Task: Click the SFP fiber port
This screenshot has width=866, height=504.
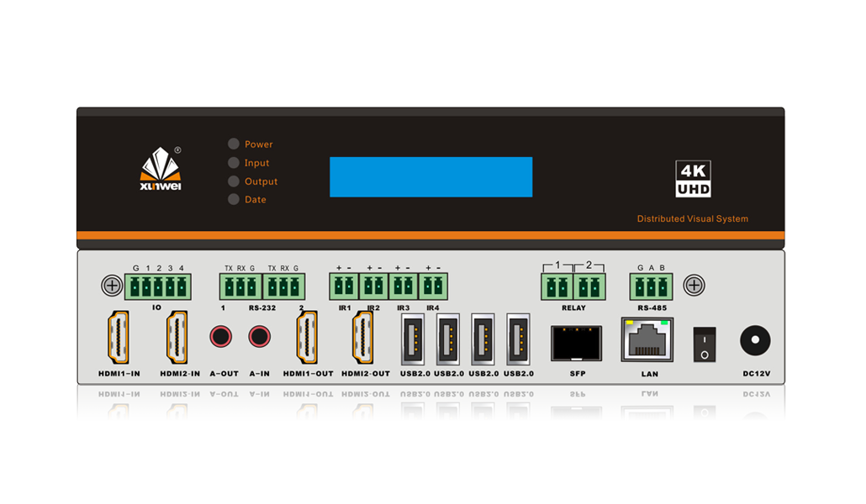Action: pyautogui.click(x=576, y=342)
